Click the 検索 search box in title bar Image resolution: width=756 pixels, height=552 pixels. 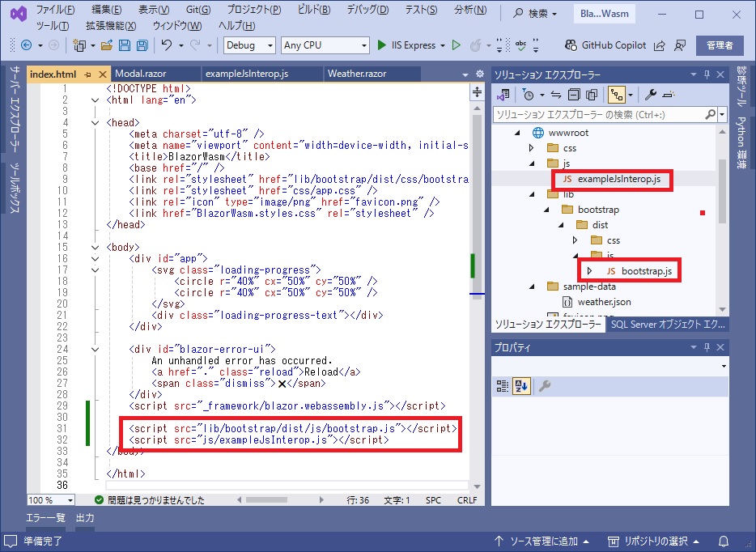pyautogui.click(x=535, y=14)
